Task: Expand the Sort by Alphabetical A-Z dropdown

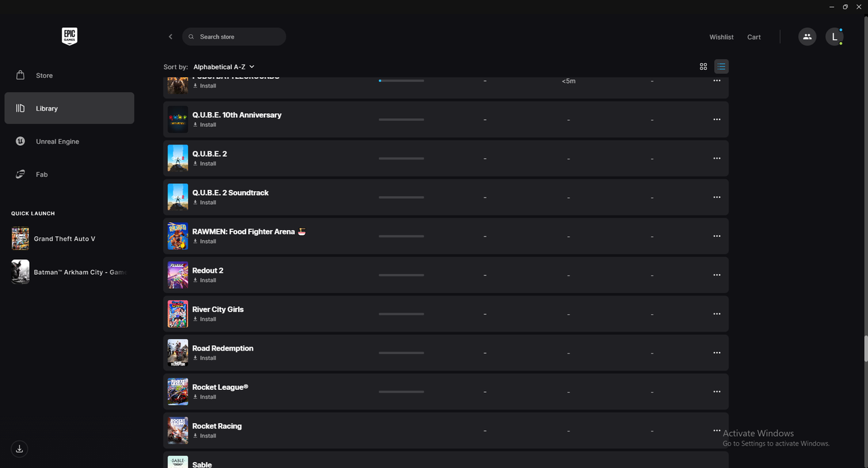Action: 224,67
